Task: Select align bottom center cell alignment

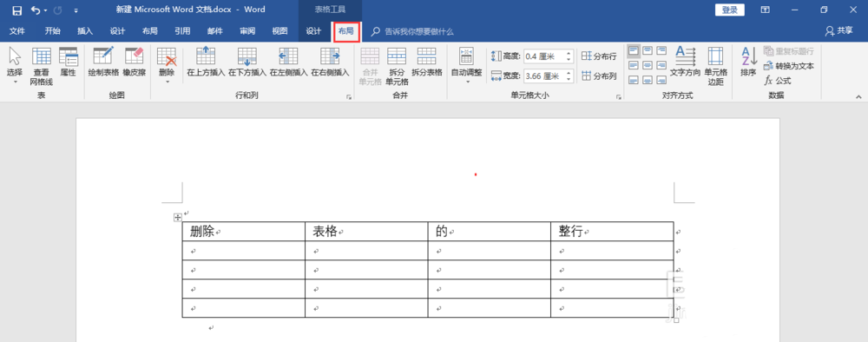Action: point(648,80)
